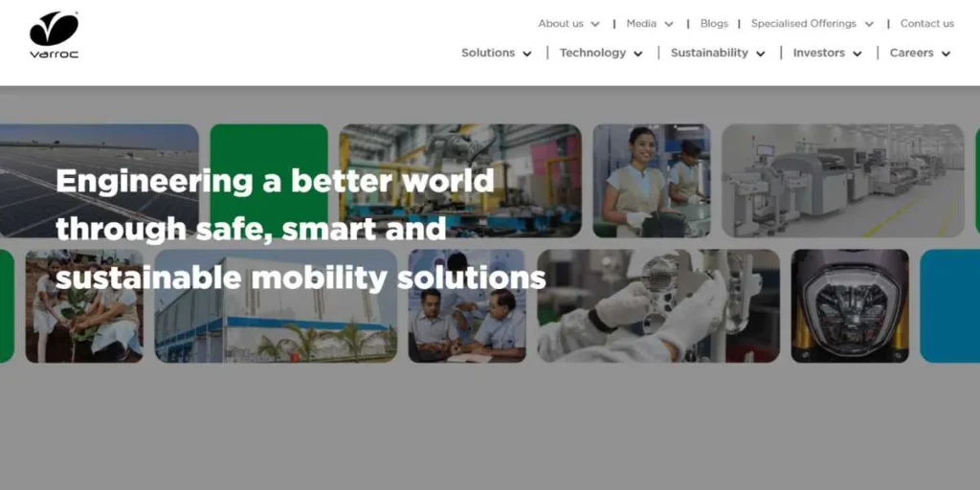Click the solid green tile in top row
Screen dimensions: 980x490
pos(269,181)
